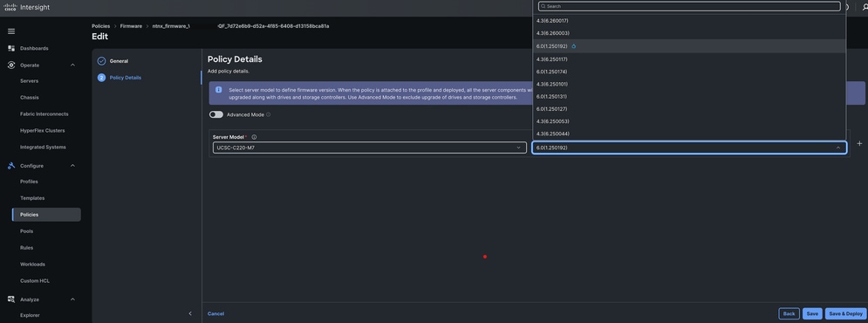This screenshot has width=868, height=323.
Task: Open Rules in the sidebar
Action: tap(26, 248)
